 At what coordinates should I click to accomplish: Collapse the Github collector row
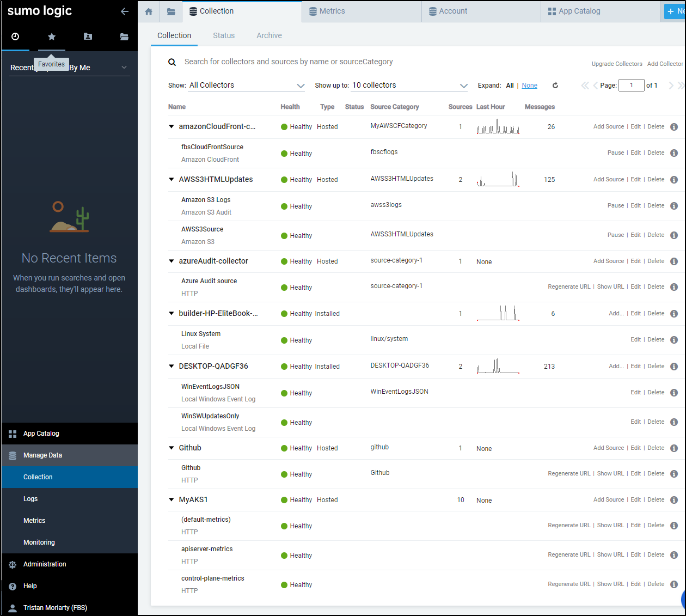coord(171,448)
